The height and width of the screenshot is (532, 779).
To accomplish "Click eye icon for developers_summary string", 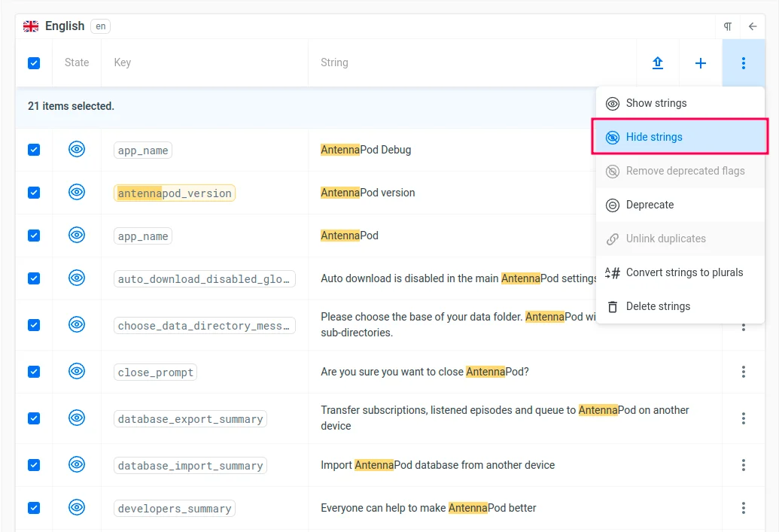I will coord(77,508).
